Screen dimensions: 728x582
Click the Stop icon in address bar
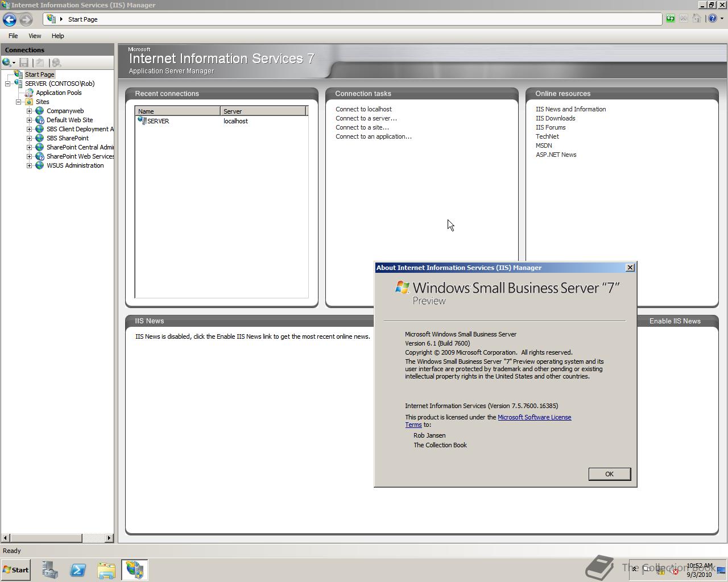[684, 19]
